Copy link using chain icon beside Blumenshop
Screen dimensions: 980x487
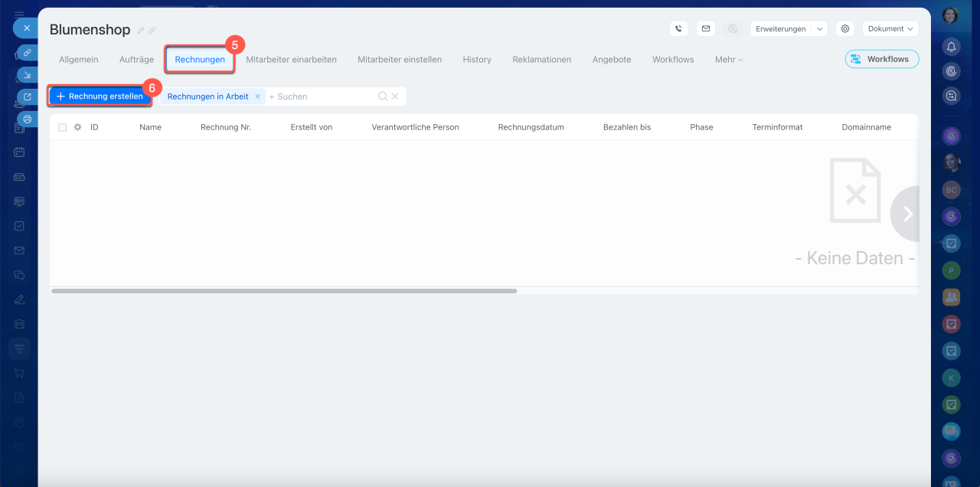tap(152, 31)
